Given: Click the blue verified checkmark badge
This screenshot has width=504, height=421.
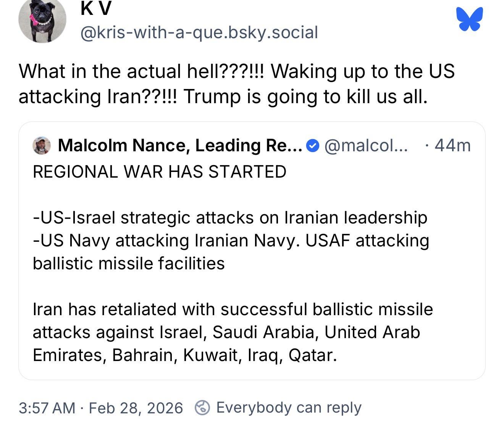Looking at the screenshot, I should (313, 146).
